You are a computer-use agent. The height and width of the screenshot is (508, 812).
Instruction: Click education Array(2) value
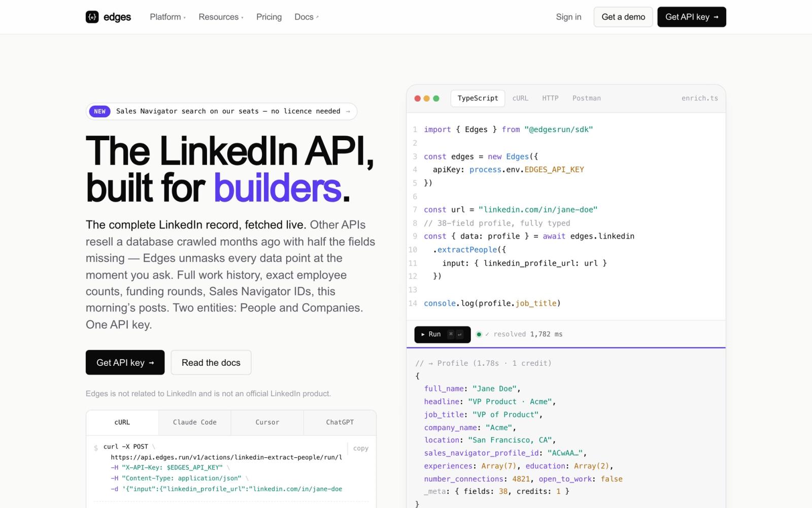[x=591, y=466]
